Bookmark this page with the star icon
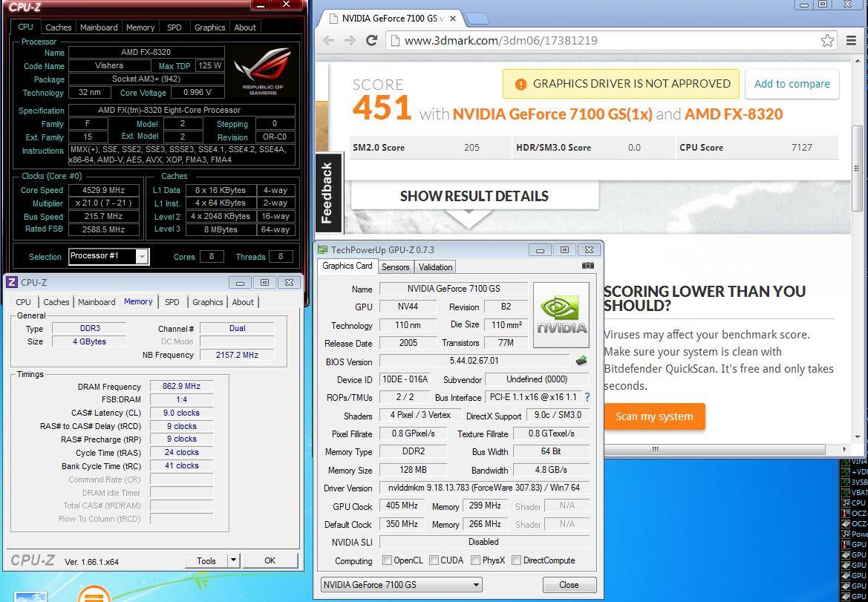The width and height of the screenshot is (868, 602). pos(828,40)
